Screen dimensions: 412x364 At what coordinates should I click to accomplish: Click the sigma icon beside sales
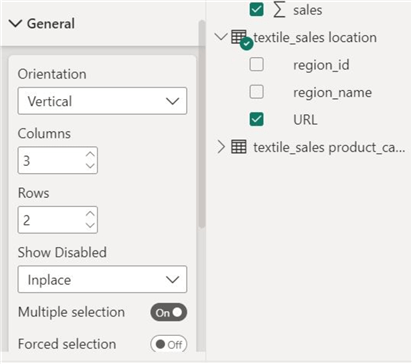click(279, 10)
